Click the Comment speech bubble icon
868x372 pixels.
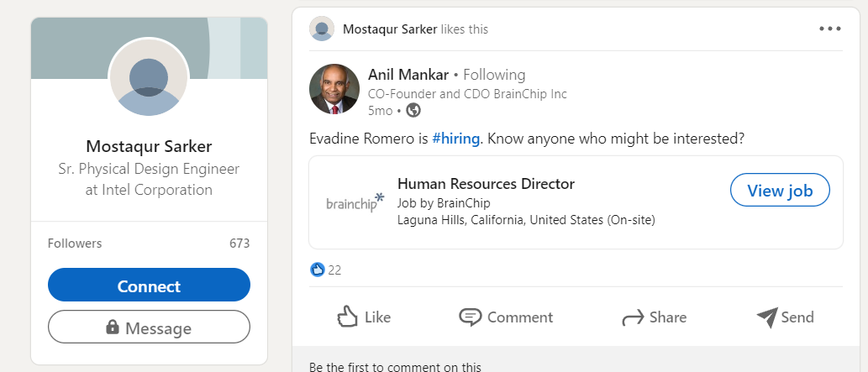pos(470,317)
